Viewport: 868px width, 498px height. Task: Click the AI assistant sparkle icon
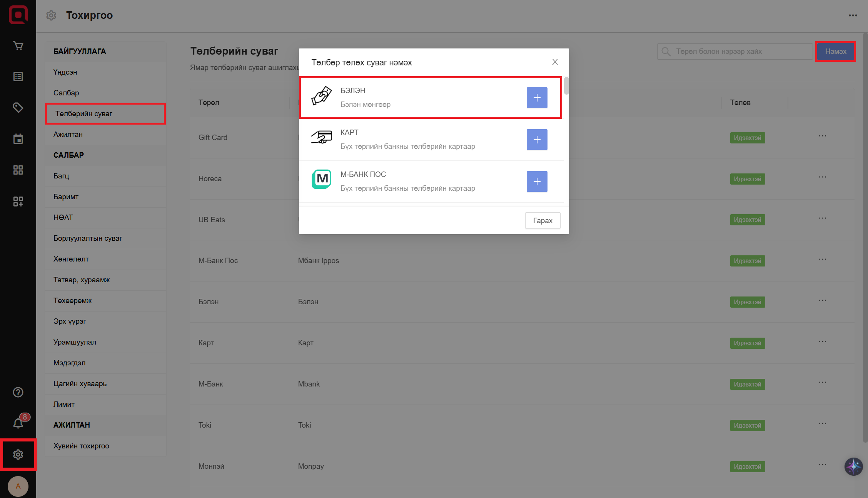(853, 466)
